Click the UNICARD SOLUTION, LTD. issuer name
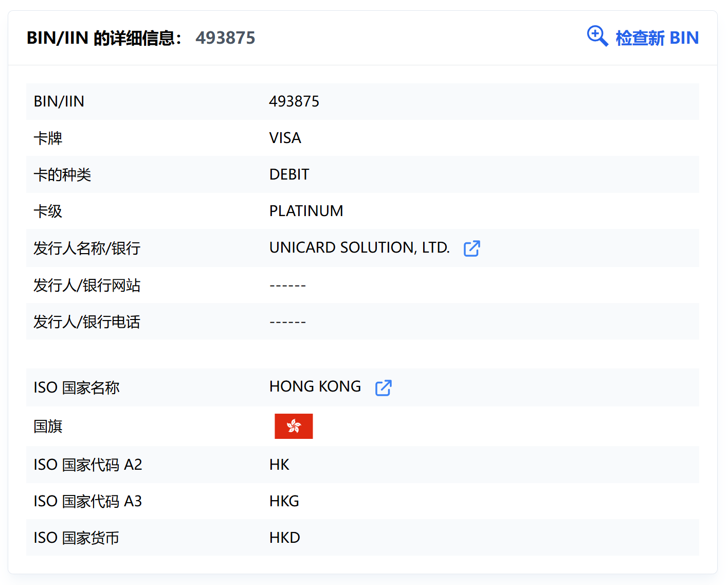Screen dimensions: 728x585 tap(359, 247)
